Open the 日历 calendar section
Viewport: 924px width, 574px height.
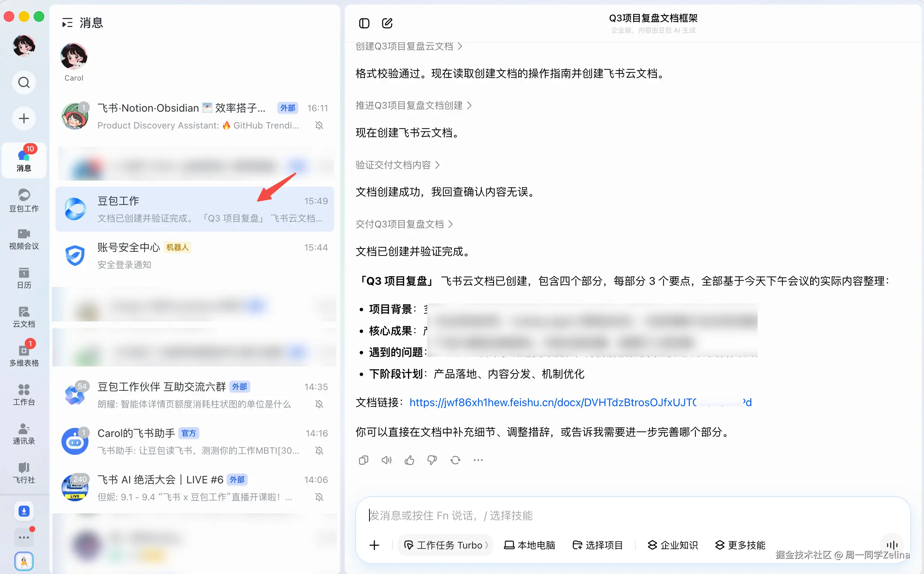pyautogui.click(x=24, y=278)
